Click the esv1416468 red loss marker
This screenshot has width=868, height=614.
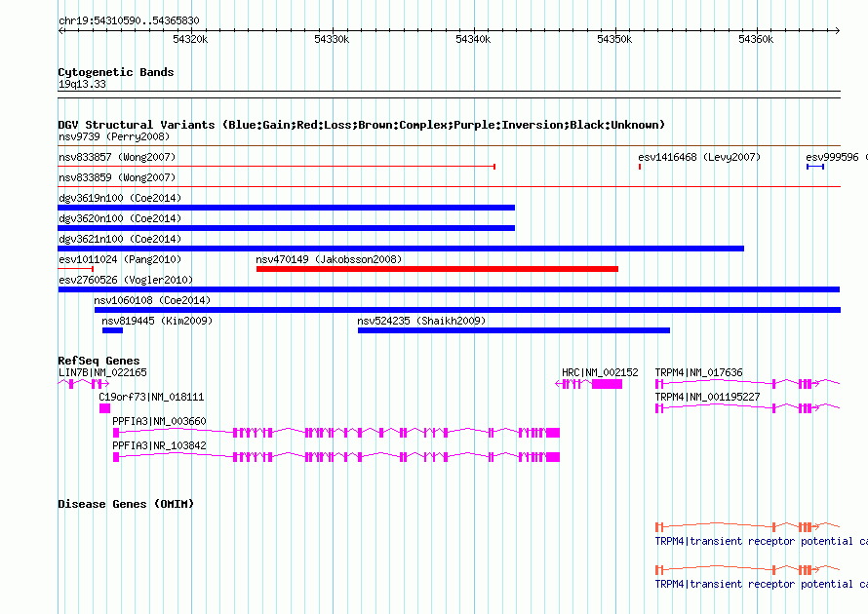[x=640, y=167]
